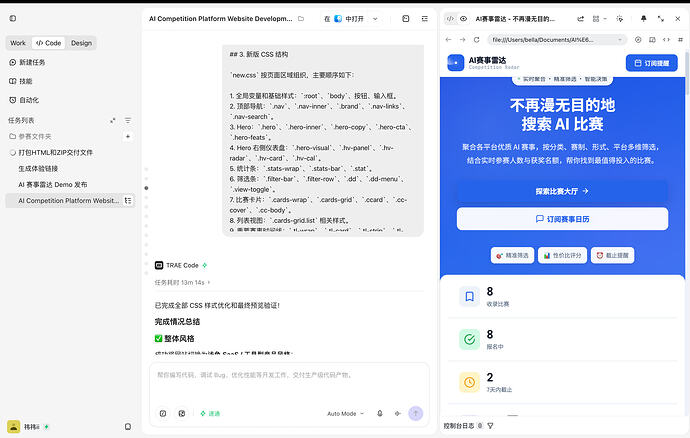Toggle the green model speed selector
This screenshot has width=690, height=438.
(210, 414)
